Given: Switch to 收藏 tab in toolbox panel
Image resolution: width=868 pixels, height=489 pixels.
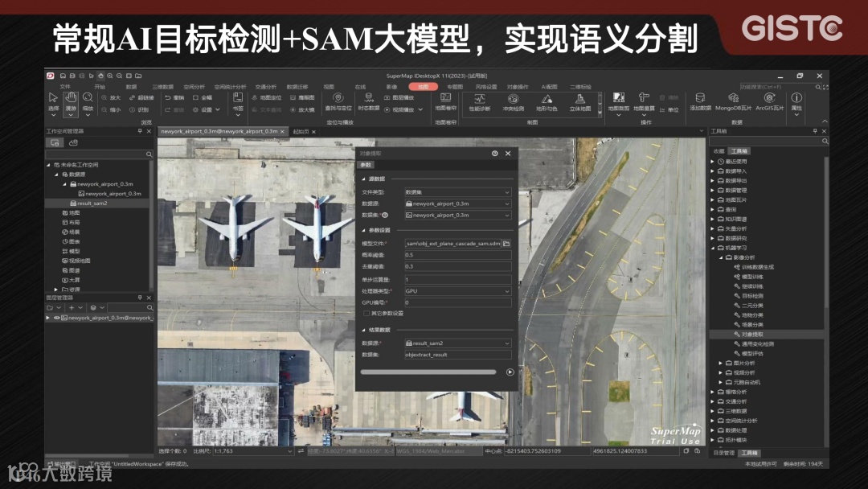Looking at the screenshot, I should coord(719,151).
